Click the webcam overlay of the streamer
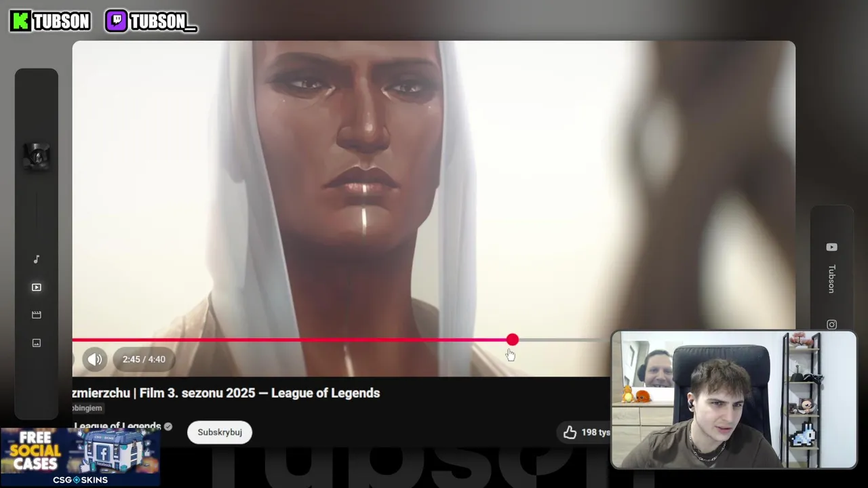Screen dimensions: 868x488 pyautogui.click(x=734, y=399)
